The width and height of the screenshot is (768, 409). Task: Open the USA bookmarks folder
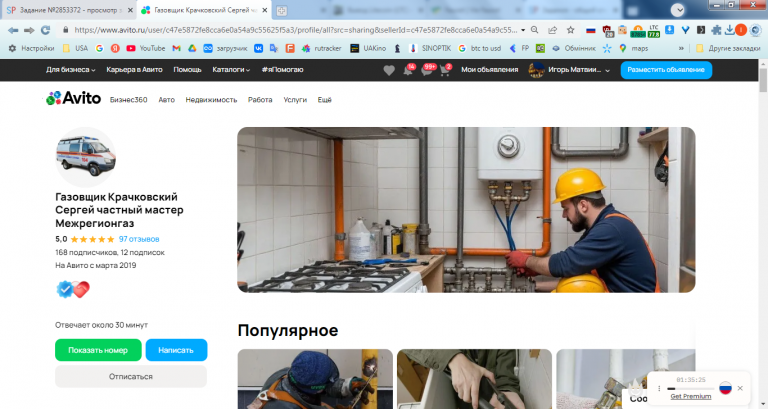(x=75, y=48)
